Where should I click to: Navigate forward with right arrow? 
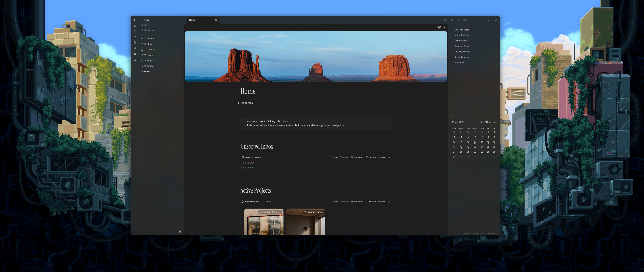pos(192,27)
